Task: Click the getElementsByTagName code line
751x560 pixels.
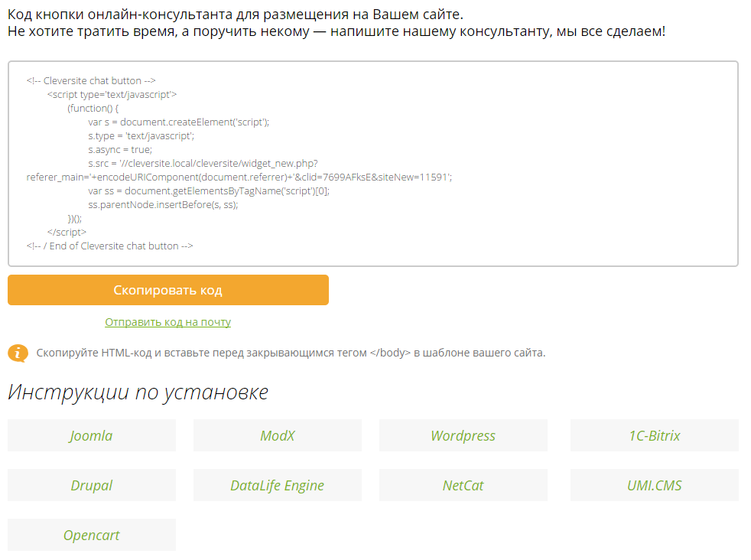Action: [209, 190]
